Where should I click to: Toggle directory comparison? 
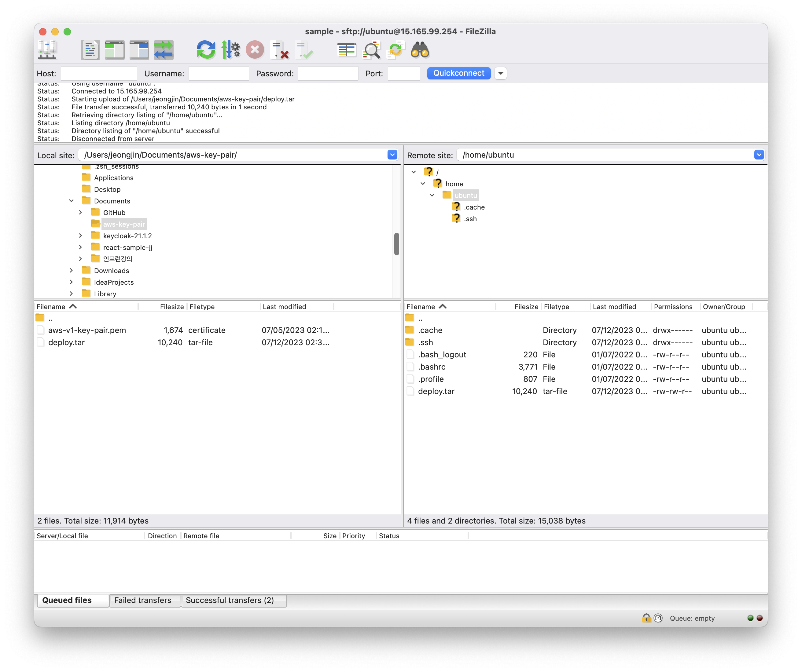coord(371,50)
